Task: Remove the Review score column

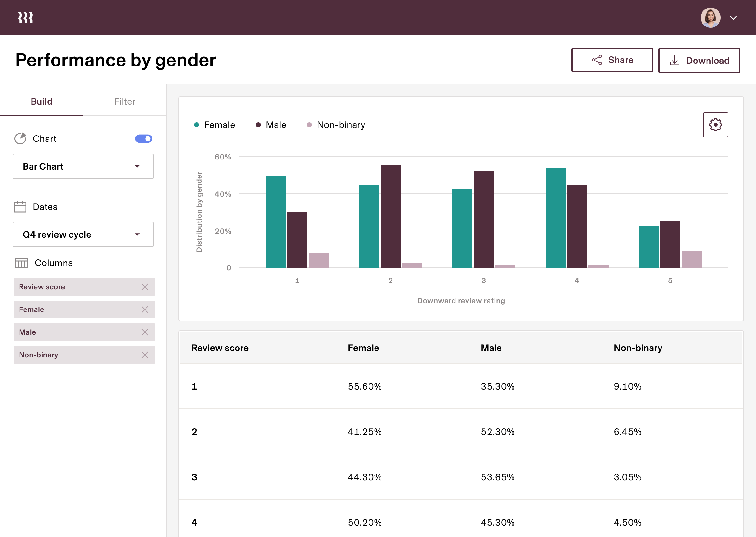Action: click(145, 287)
